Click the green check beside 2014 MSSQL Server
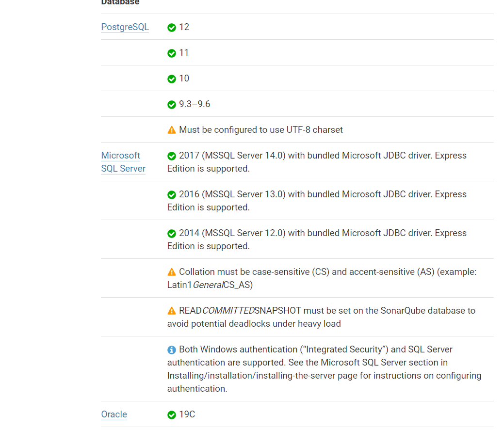Viewport: 504px width, 430px height. (x=172, y=234)
